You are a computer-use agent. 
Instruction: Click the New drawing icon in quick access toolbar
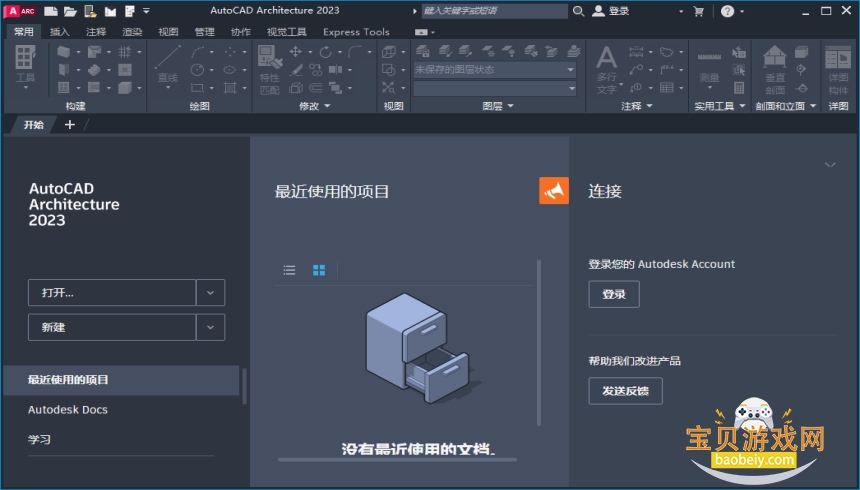point(50,11)
